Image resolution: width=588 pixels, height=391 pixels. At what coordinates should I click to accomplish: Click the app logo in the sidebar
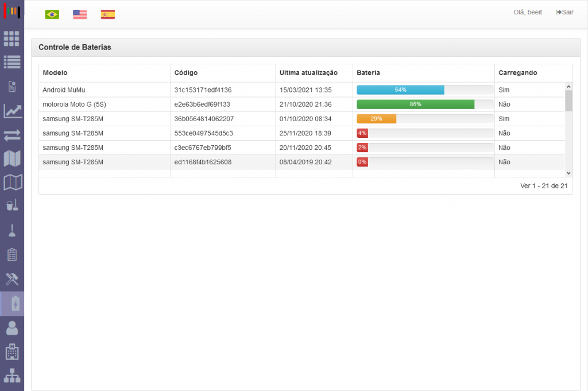coord(11,11)
